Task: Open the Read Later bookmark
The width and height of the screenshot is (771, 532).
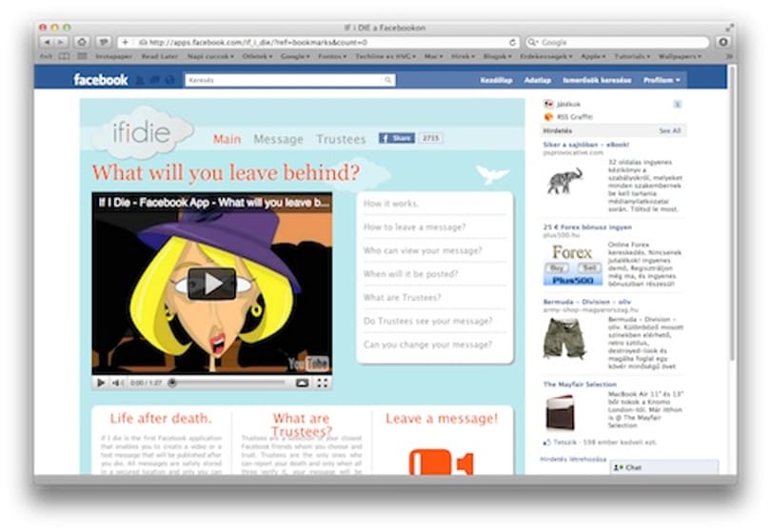Action: [x=160, y=56]
